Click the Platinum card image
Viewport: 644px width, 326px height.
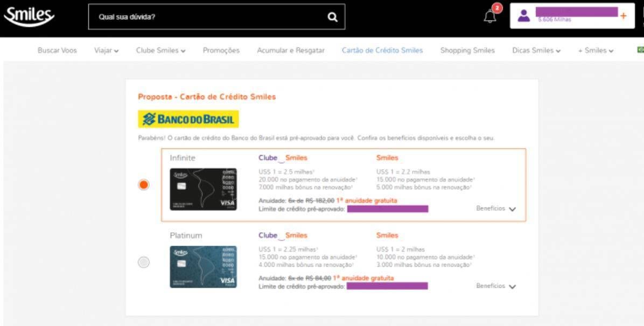(204, 267)
